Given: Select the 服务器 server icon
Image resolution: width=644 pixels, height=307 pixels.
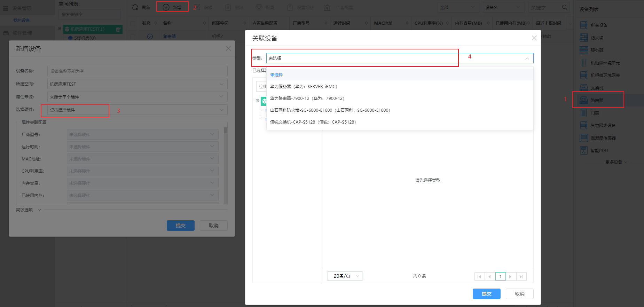Looking at the screenshot, I should (584, 50).
